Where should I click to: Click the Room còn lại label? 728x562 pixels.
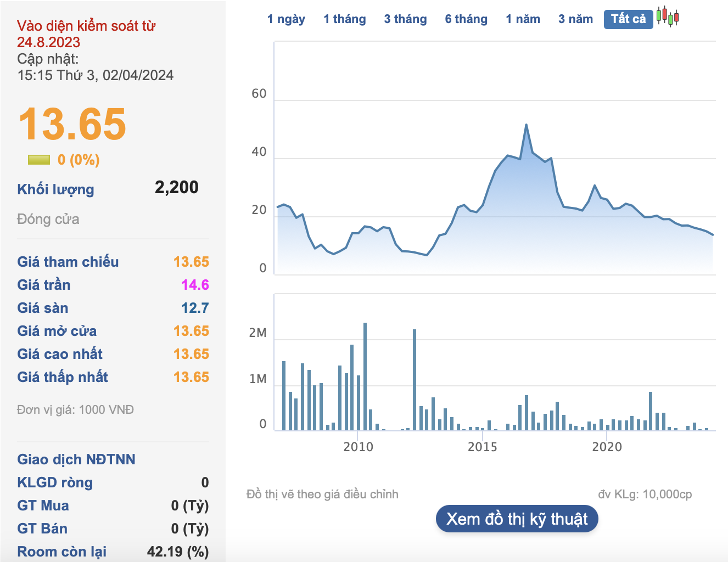61,552
